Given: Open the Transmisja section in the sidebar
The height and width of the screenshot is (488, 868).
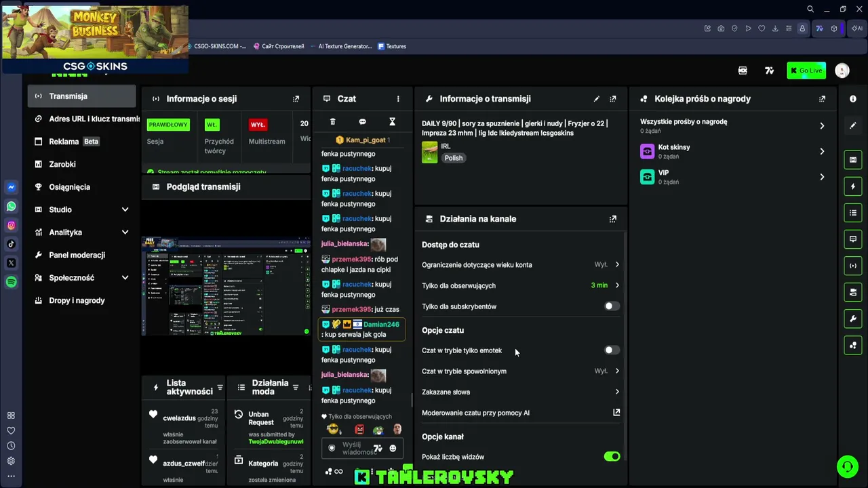Looking at the screenshot, I should click(x=82, y=96).
